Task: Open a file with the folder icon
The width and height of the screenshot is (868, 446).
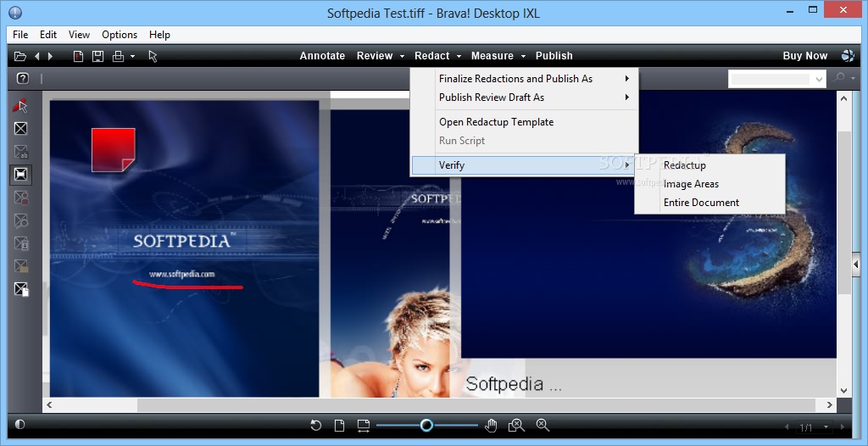Action: click(x=20, y=56)
